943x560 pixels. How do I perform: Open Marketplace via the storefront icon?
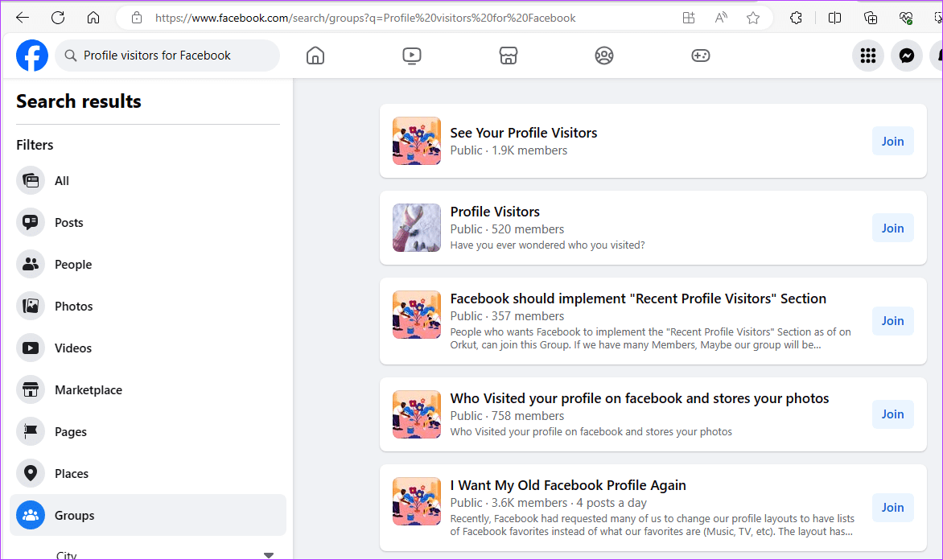508,56
